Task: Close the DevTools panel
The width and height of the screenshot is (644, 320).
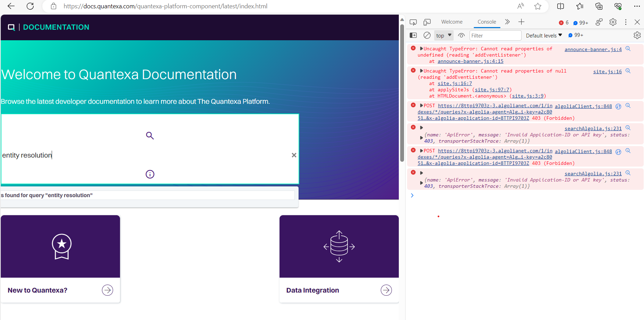Action: point(637,22)
